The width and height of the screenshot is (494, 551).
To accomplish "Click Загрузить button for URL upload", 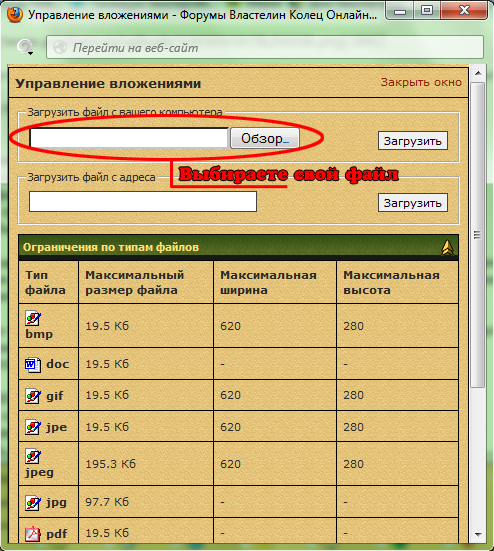I will click(x=412, y=202).
